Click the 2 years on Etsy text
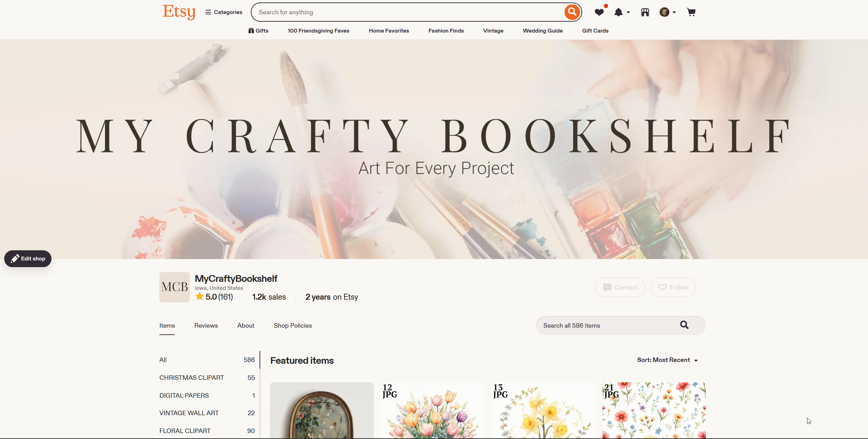Screen dimensions: 868x439 coord(332,297)
